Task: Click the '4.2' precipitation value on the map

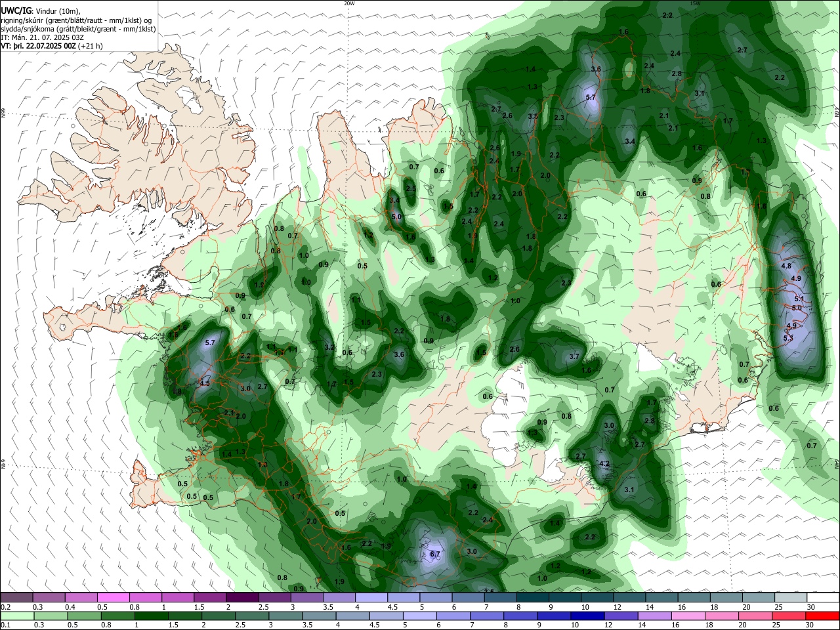Action: pos(605,464)
